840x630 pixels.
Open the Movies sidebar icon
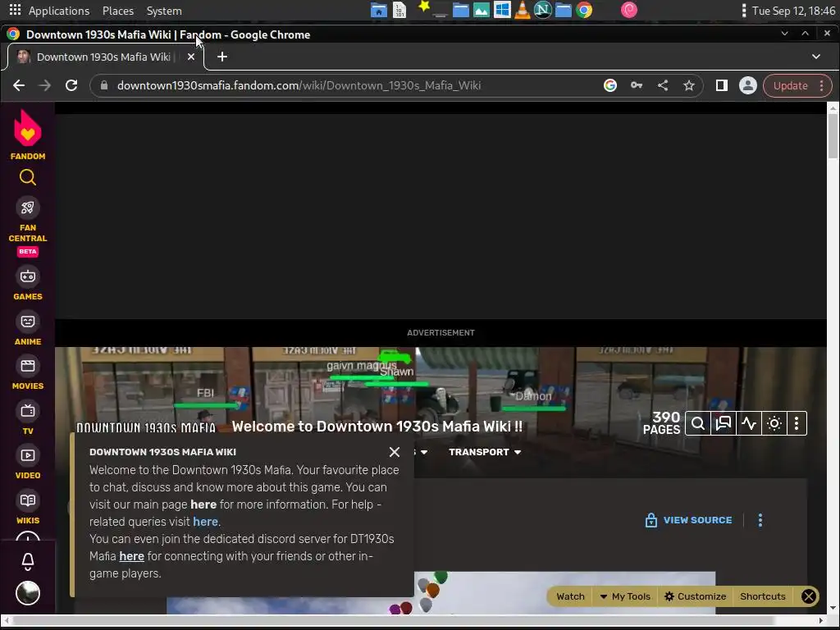tap(28, 366)
